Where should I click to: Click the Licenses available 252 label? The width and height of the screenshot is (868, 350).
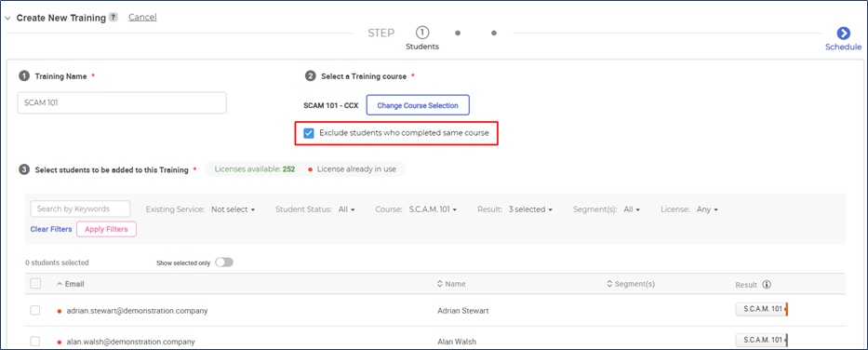(x=255, y=169)
